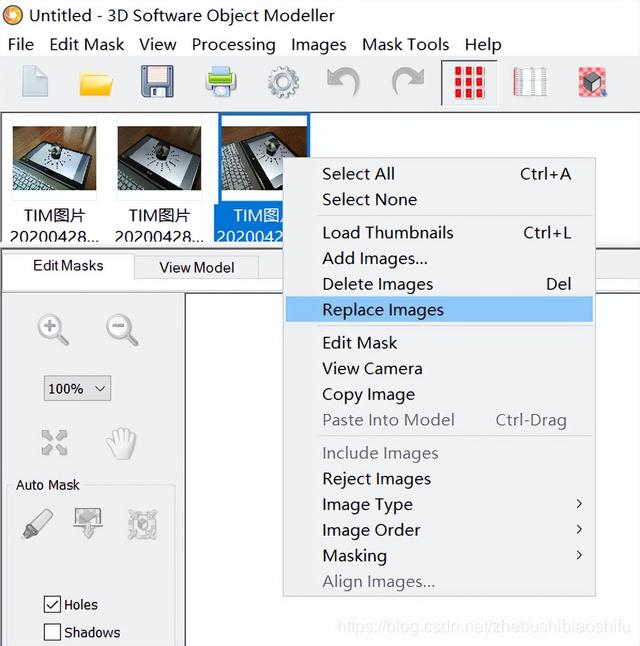Open the 100% zoom level dropdown
640x646 pixels.
(x=77, y=388)
